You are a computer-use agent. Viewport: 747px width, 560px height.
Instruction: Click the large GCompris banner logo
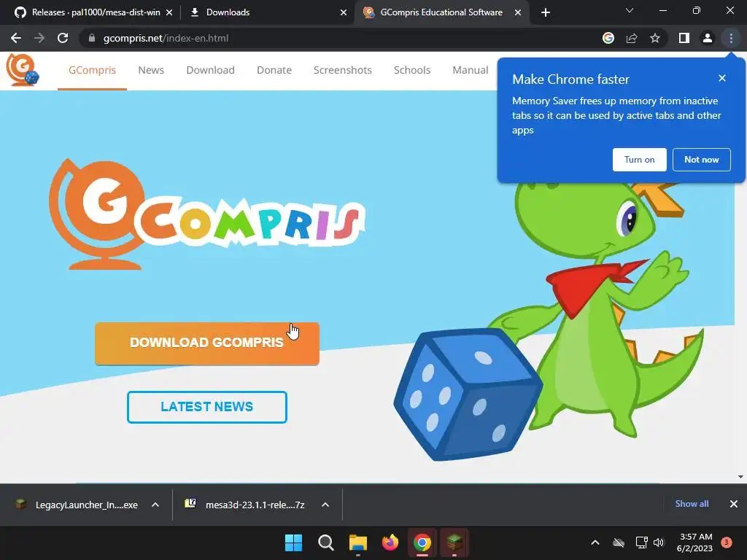(x=206, y=214)
